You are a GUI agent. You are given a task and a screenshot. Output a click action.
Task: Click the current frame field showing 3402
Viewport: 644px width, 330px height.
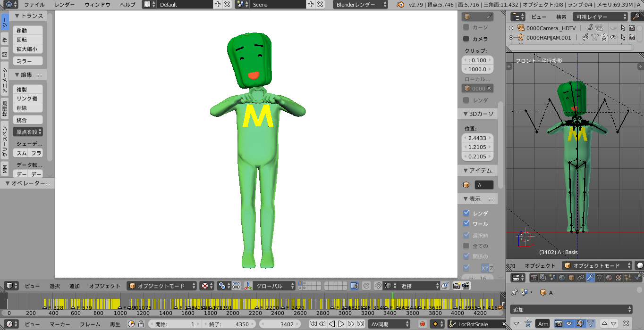[282, 324]
